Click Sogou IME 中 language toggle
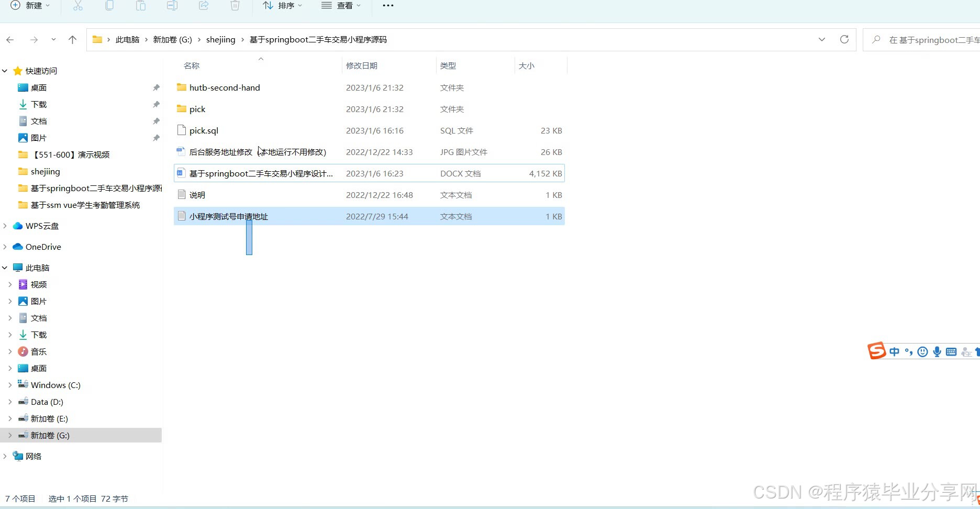Image resolution: width=980 pixels, height=509 pixels. tap(894, 351)
